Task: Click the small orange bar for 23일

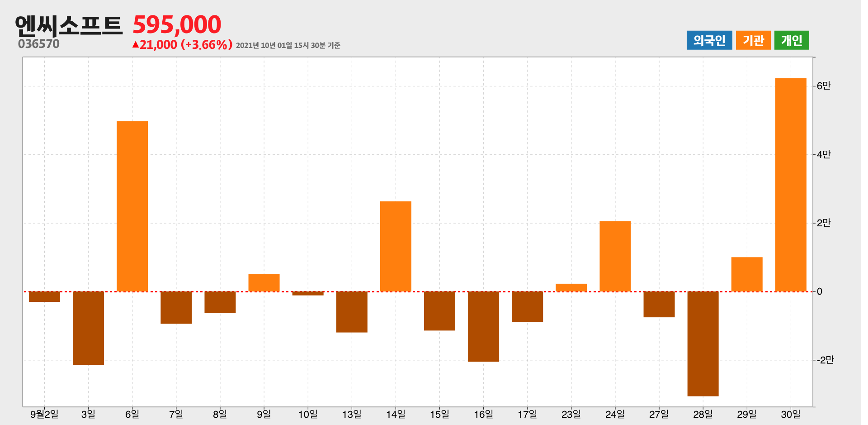Action: click(571, 287)
